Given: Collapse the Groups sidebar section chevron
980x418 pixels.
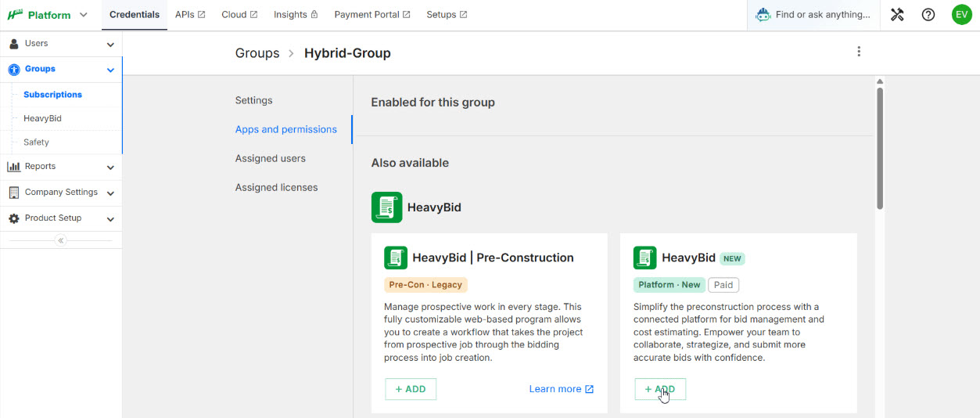Looking at the screenshot, I should 110,70.
